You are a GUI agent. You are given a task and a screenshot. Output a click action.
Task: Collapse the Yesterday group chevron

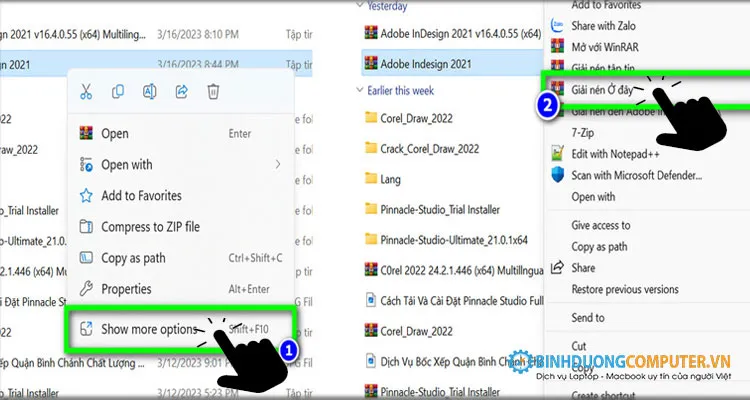360,6
